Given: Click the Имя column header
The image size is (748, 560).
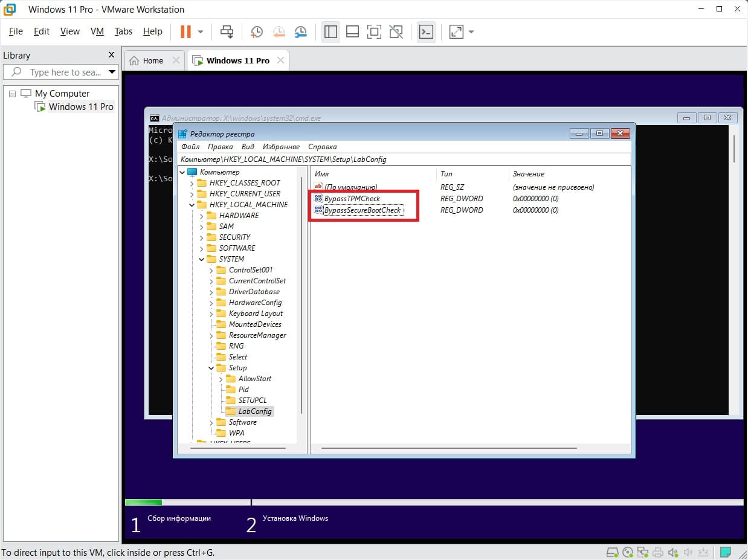Looking at the screenshot, I should pyautogui.click(x=374, y=174).
